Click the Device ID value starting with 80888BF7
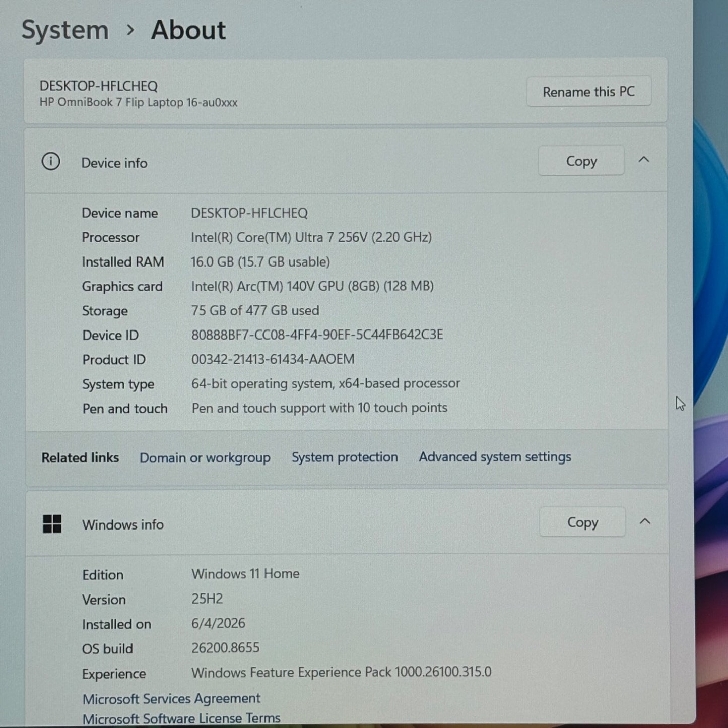The height and width of the screenshot is (728, 728). tap(317, 335)
